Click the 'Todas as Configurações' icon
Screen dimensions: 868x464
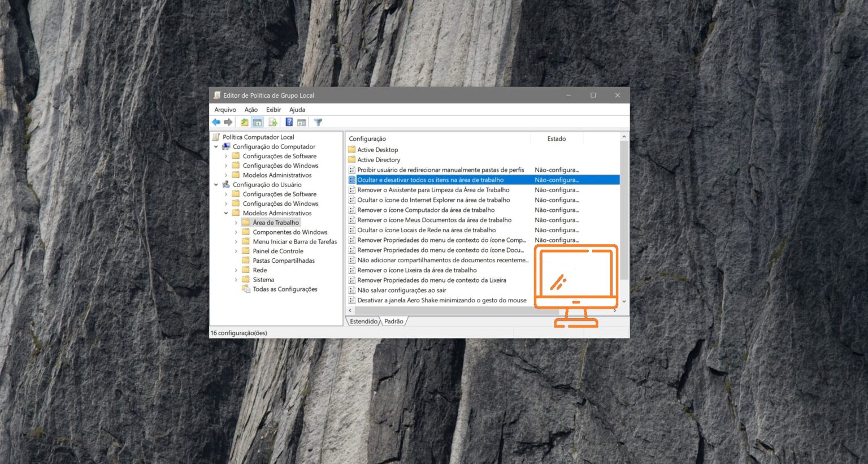tap(245, 289)
